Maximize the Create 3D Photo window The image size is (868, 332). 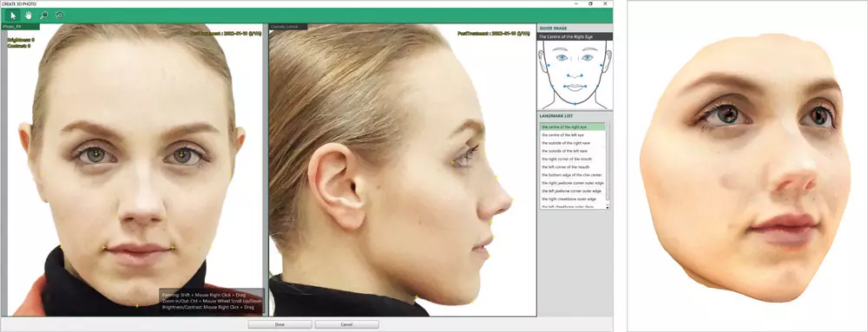pyautogui.click(x=590, y=3)
